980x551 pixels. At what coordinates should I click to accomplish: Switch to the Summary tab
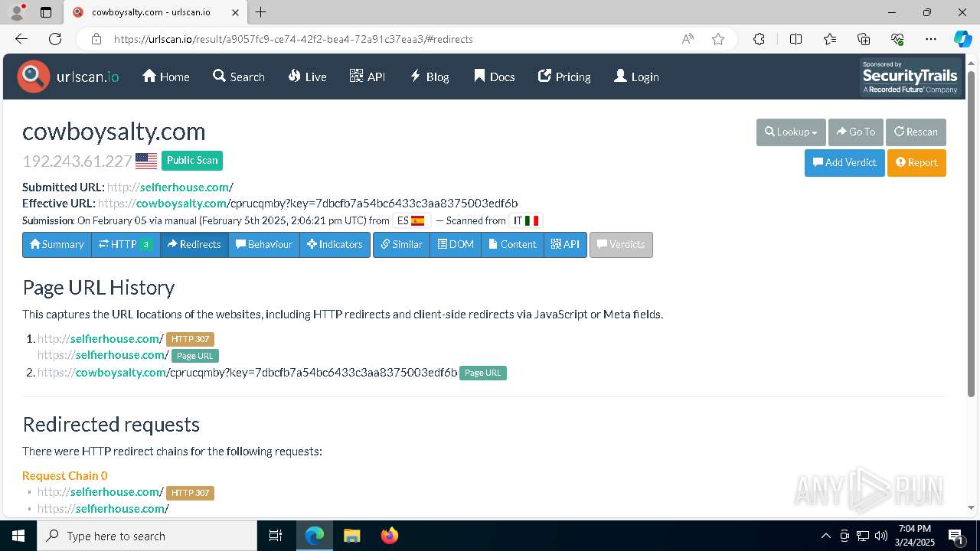pyautogui.click(x=57, y=244)
